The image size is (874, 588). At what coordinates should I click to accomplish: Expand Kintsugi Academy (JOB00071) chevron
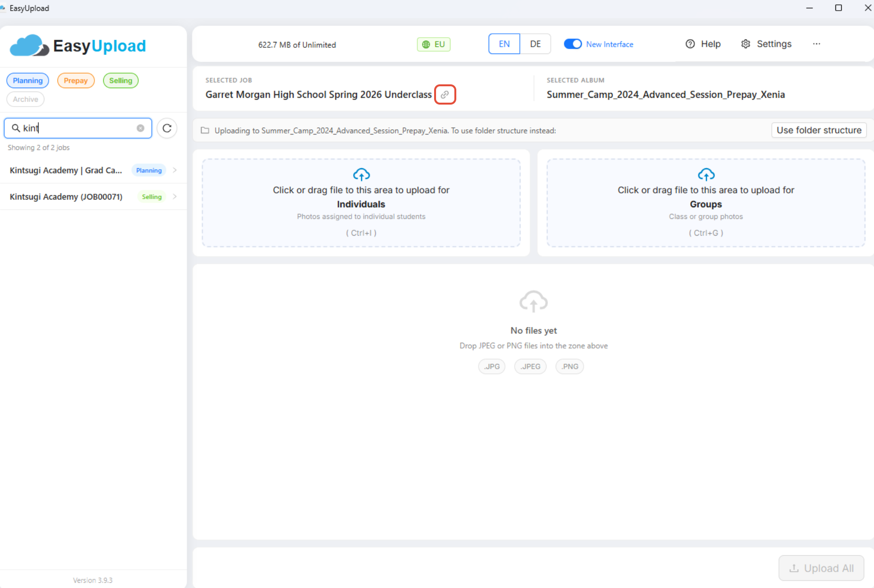(x=175, y=197)
